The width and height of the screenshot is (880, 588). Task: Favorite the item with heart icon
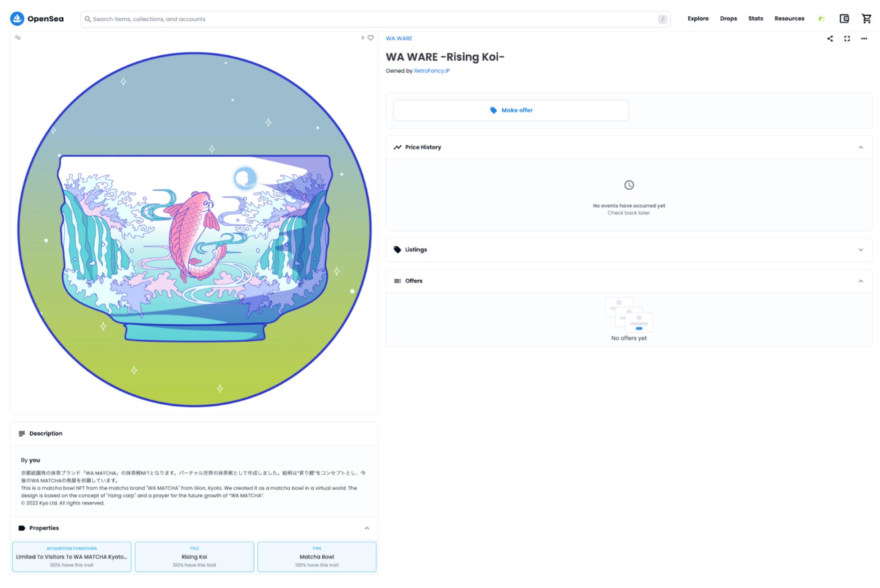[x=371, y=38]
